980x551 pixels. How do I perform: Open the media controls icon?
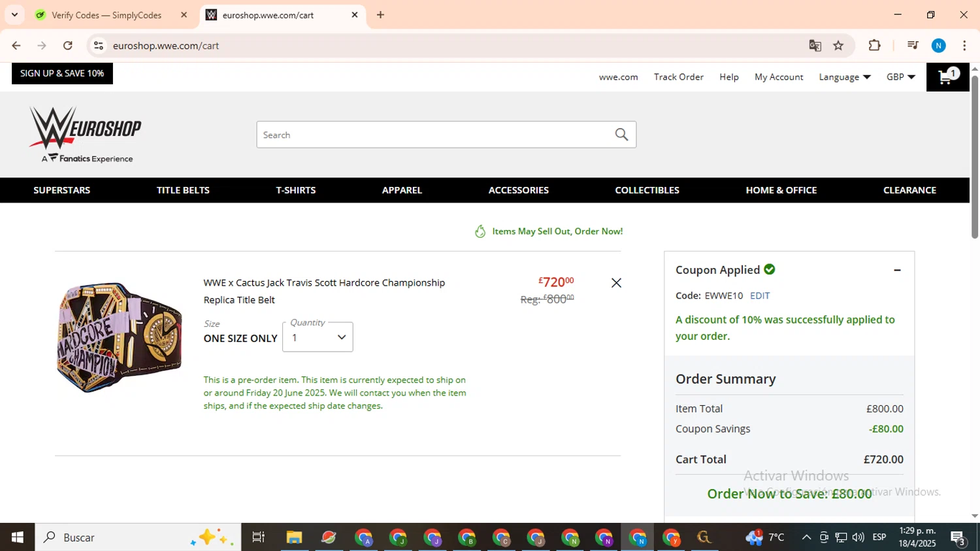pyautogui.click(x=913, y=45)
